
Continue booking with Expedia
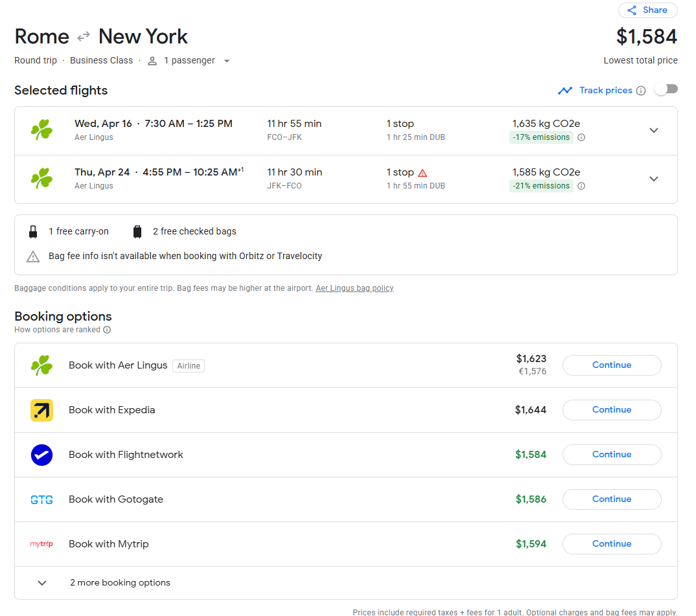tap(611, 410)
